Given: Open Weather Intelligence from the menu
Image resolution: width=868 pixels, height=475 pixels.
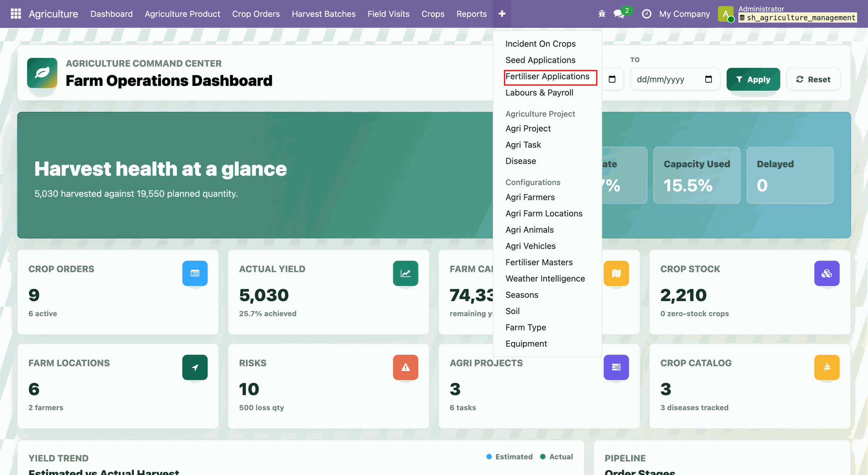Looking at the screenshot, I should [x=545, y=278].
